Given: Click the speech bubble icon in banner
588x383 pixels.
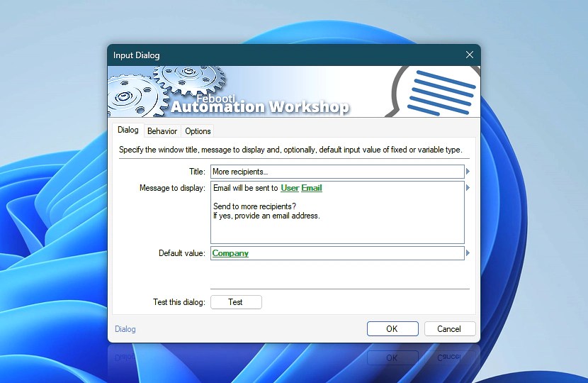Looking at the screenshot, I should (x=433, y=91).
